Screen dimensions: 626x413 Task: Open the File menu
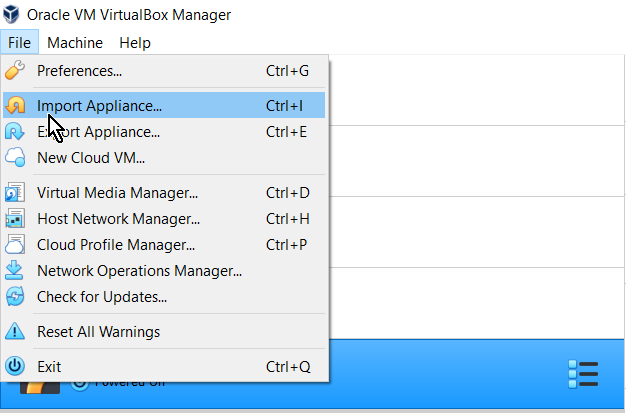19,42
